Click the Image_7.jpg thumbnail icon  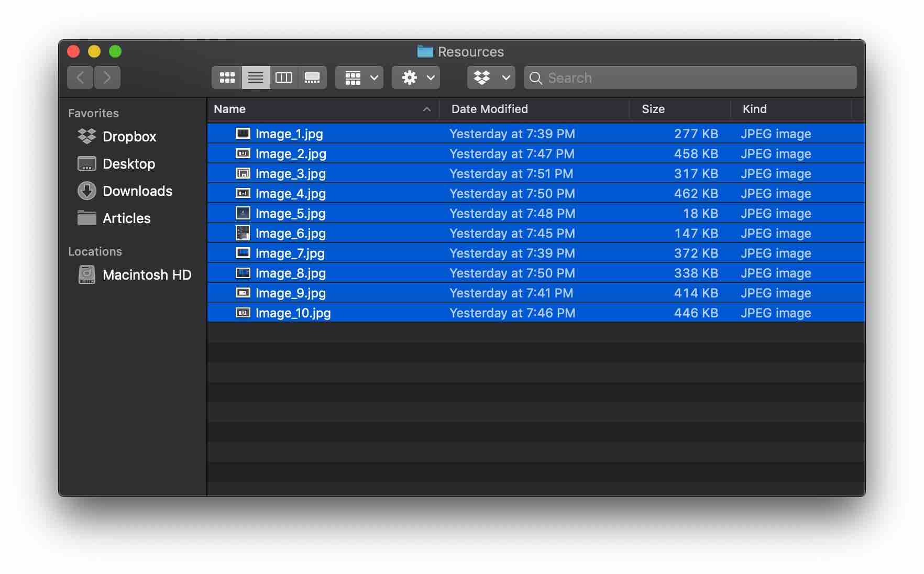coord(243,253)
